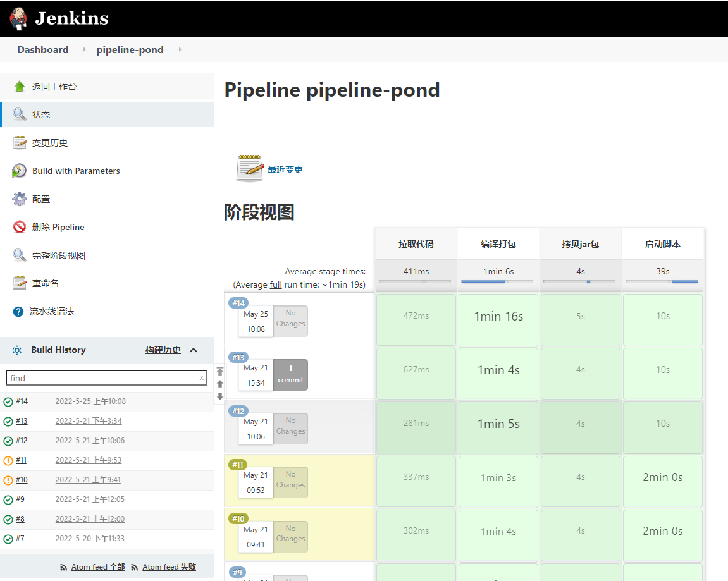This screenshot has width=728, height=581.
Task: Click the build history page-up arrow
Action: pos(220,384)
